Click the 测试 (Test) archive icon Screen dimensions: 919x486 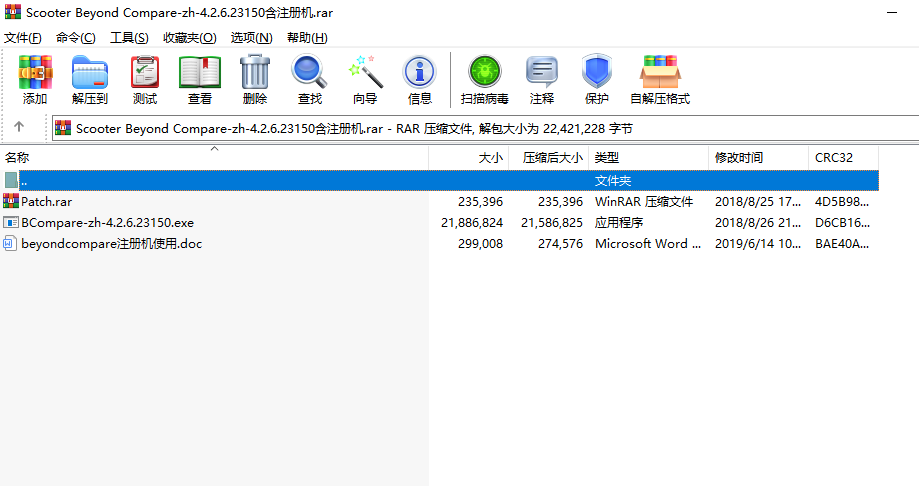click(145, 73)
